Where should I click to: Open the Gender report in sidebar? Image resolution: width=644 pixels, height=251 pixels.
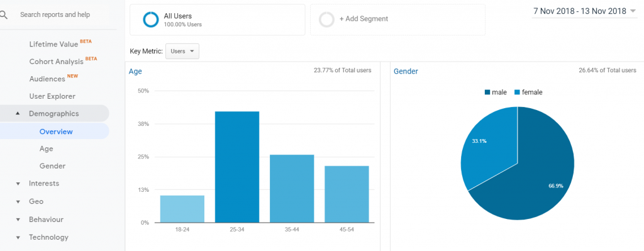(x=53, y=166)
